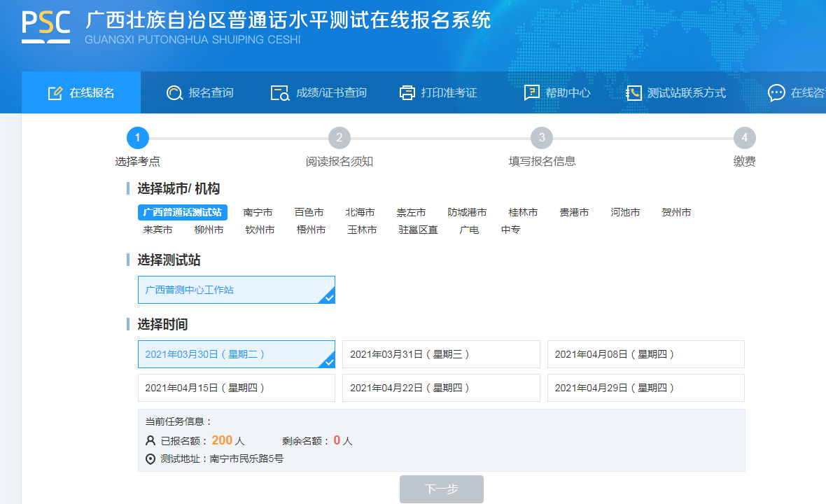
Task: Select city 柳州市
Action: [209, 230]
